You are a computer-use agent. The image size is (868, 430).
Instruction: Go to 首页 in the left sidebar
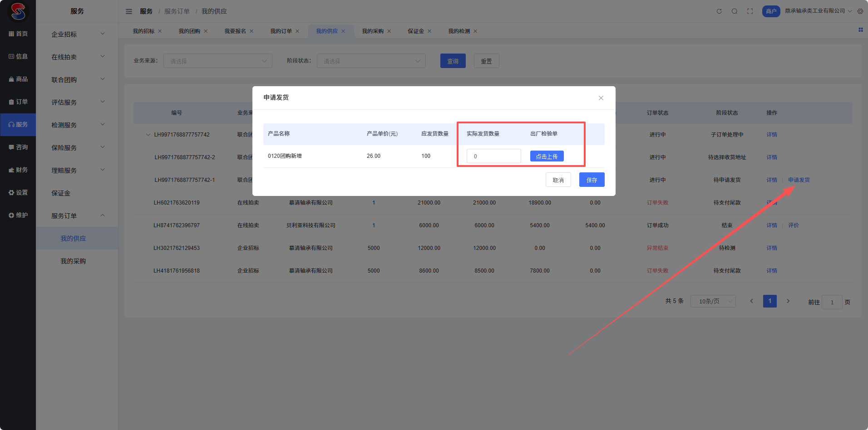coord(18,34)
